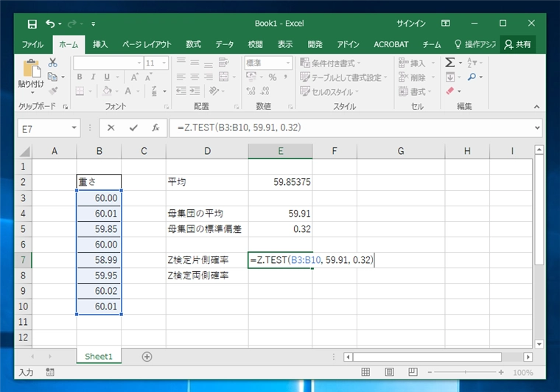
Task: Switch to the ページレイアウト tab
Action: pos(147,45)
